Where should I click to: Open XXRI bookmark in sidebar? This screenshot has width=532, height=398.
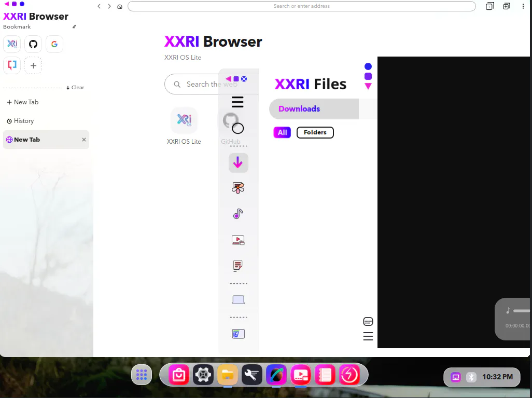click(12, 44)
